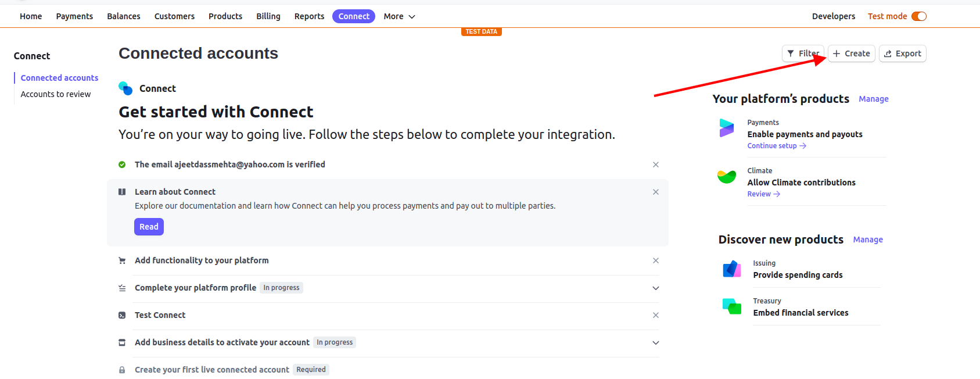The width and height of the screenshot is (980, 379).
Task: Click the Connect logo icon
Action: [x=125, y=88]
